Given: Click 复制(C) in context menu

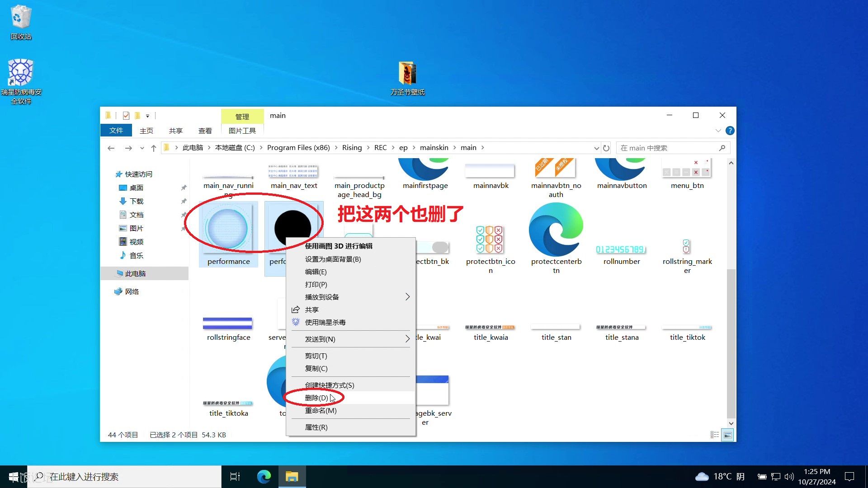Looking at the screenshot, I should pyautogui.click(x=351, y=368).
